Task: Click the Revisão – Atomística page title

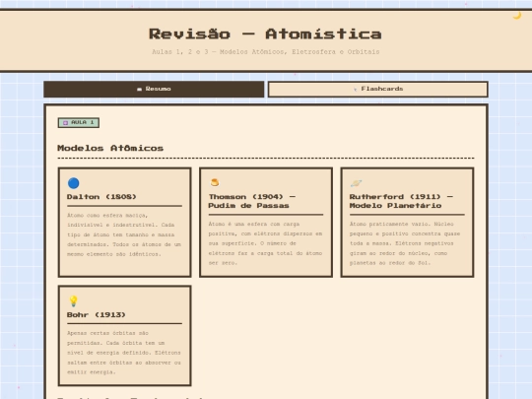Action: click(265, 33)
